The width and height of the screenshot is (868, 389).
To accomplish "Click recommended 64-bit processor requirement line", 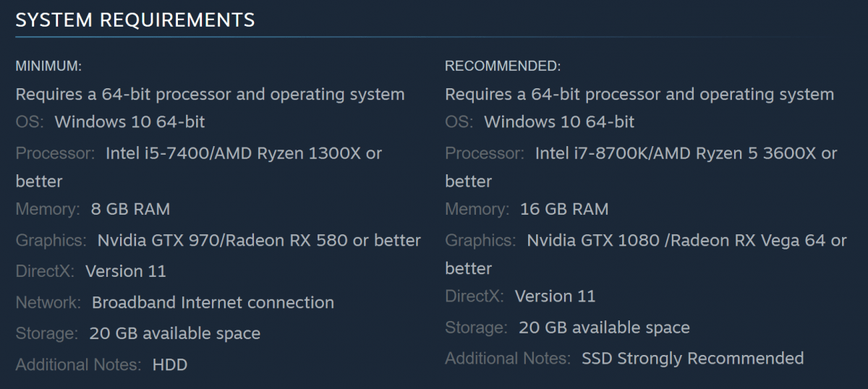I will pyautogui.click(x=639, y=95).
